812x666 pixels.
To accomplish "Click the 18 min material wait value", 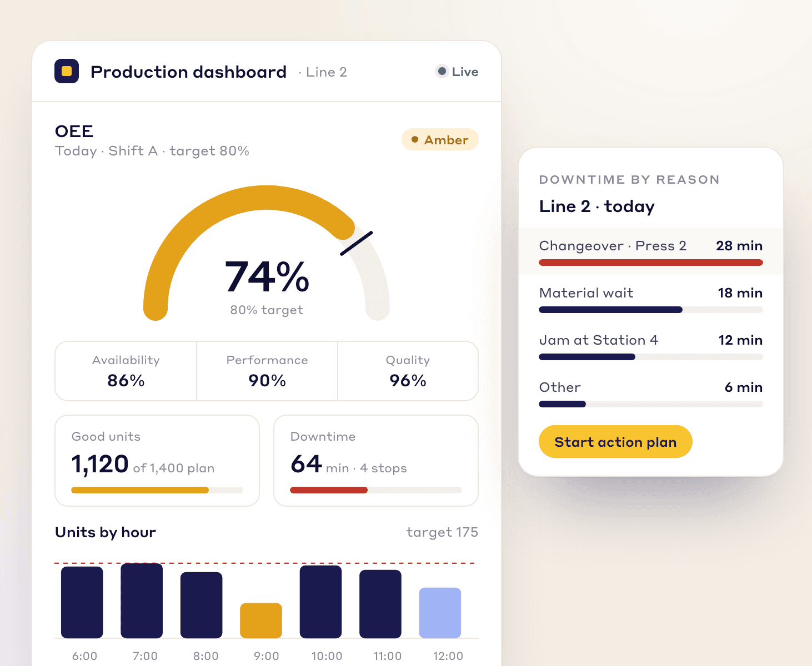I will click(740, 293).
